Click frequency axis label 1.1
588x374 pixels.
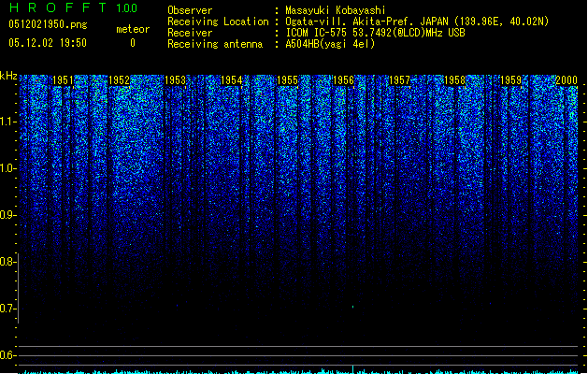(x=7, y=122)
